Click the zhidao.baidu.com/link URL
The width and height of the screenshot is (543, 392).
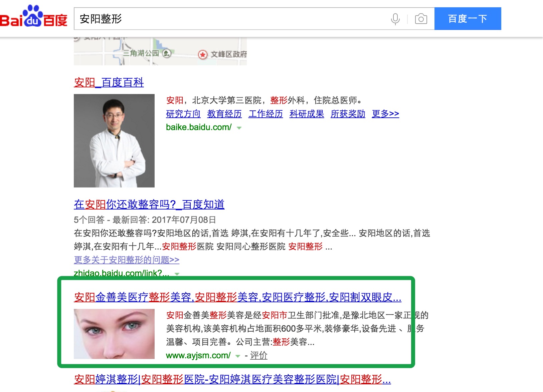pyautogui.click(x=121, y=273)
